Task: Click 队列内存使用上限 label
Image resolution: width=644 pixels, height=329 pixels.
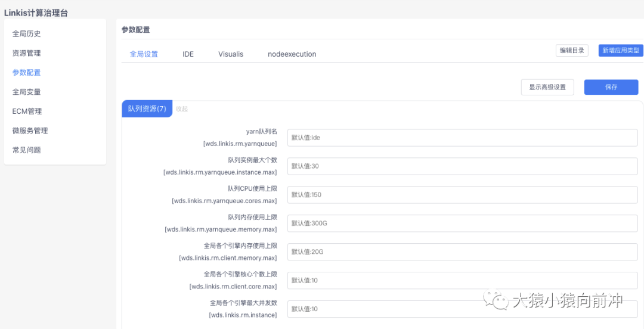Action: [x=253, y=218]
